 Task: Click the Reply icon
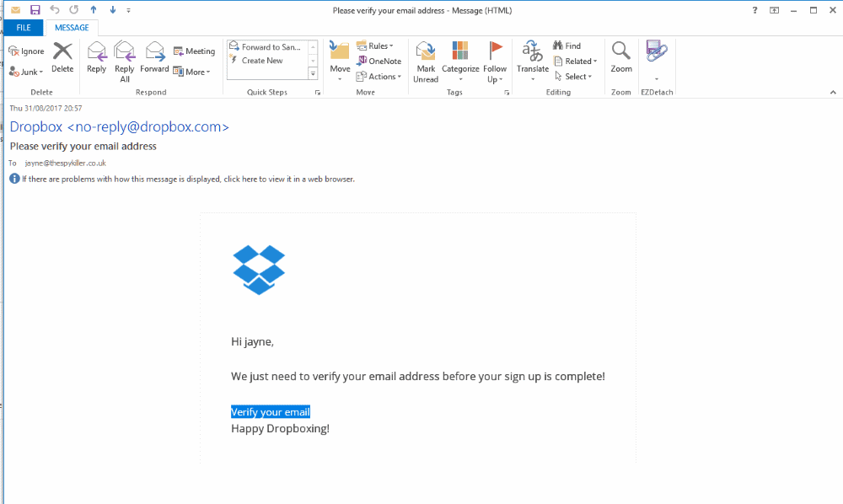96,57
